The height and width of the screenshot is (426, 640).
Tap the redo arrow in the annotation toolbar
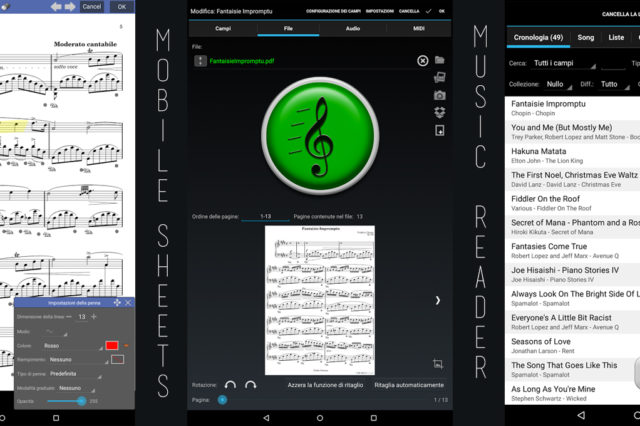[70, 7]
